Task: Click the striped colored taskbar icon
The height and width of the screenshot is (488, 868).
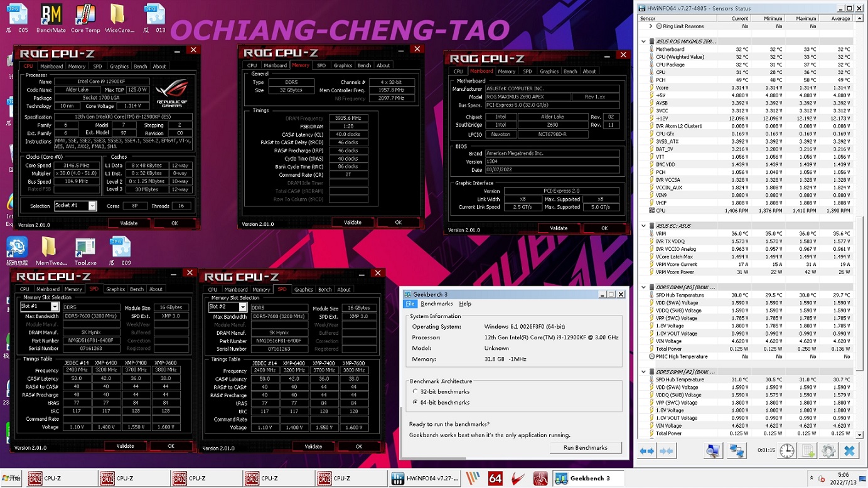Action: (473, 479)
